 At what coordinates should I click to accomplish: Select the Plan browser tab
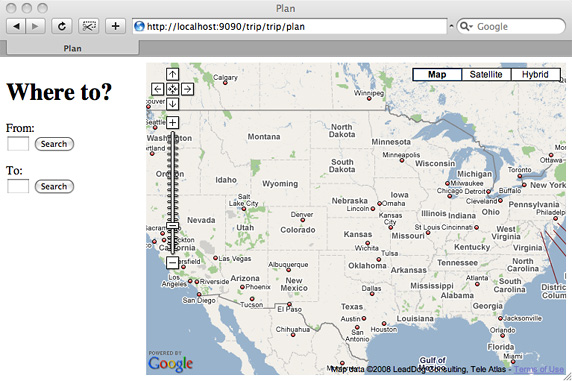coord(73,48)
